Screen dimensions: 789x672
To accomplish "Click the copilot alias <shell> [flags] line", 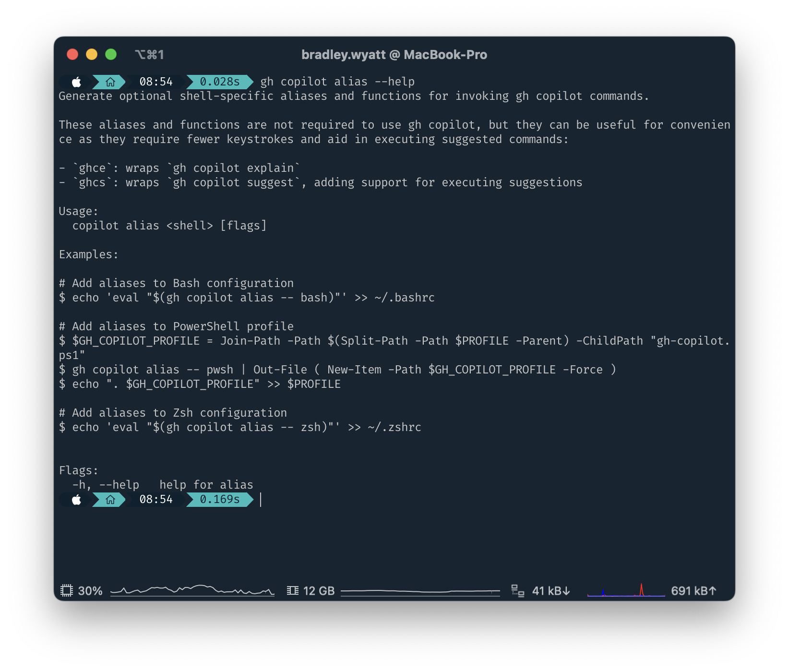I will 169,226.
